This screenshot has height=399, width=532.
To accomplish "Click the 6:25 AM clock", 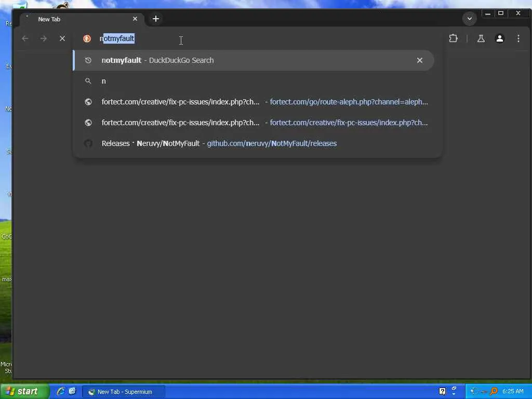I will 513,392.
